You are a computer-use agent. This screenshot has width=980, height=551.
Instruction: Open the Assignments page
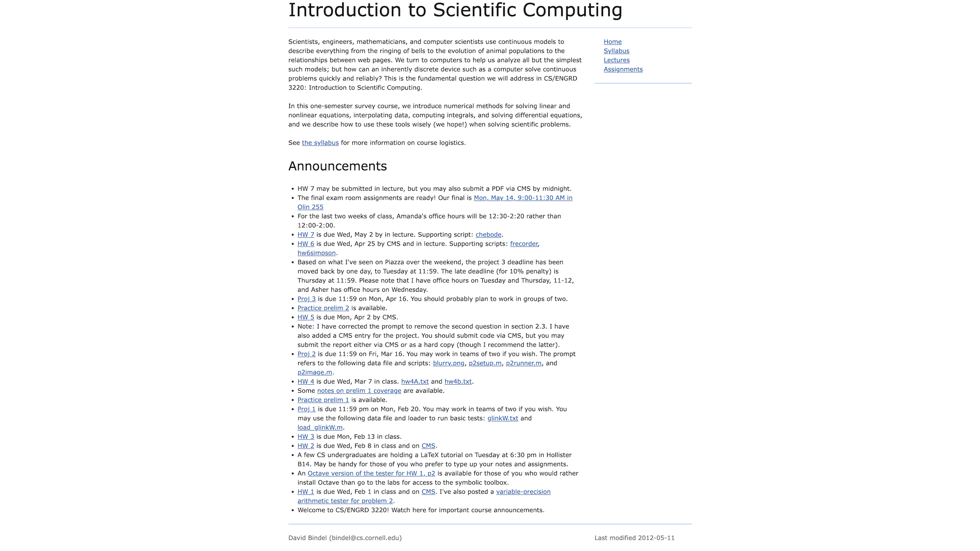click(x=623, y=69)
